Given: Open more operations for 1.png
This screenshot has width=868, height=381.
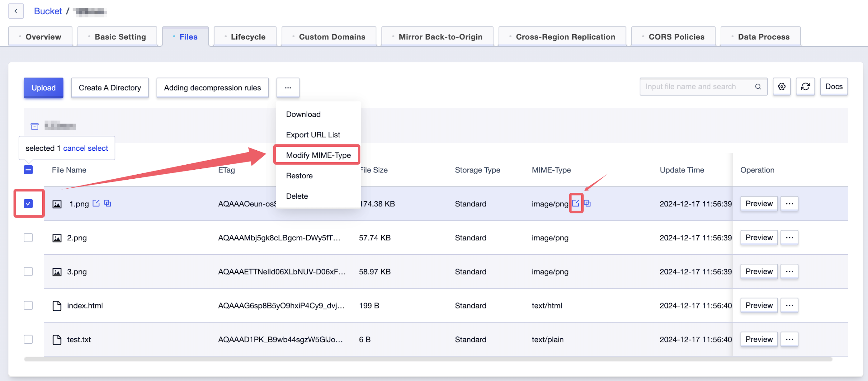Looking at the screenshot, I should (x=789, y=204).
